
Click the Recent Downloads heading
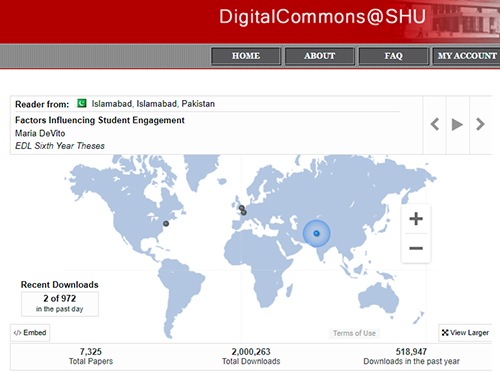click(x=60, y=285)
